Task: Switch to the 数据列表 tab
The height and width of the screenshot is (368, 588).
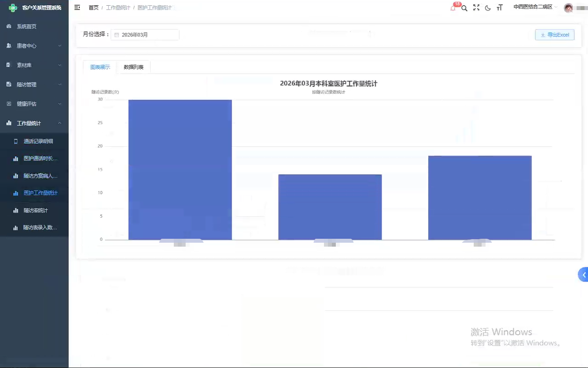Action: click(x=134, y=67)
